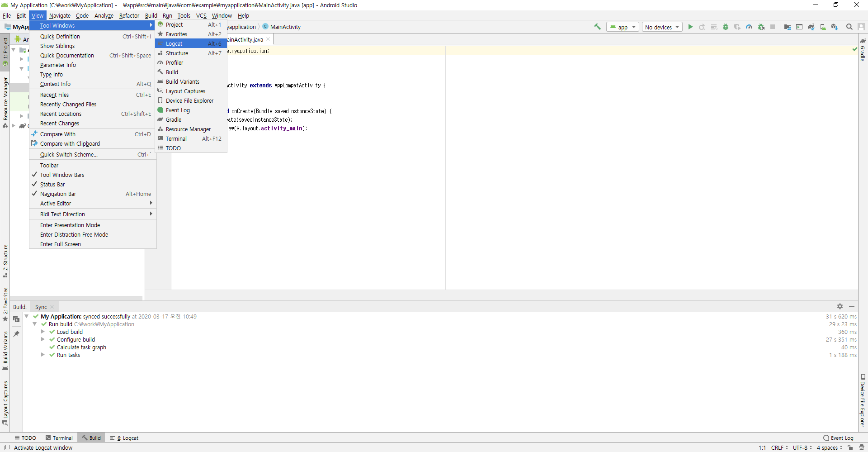This screenshot has height=452, width=868.
Task: Click the Profile app gauge icon
Action: (x=749, y=27)
